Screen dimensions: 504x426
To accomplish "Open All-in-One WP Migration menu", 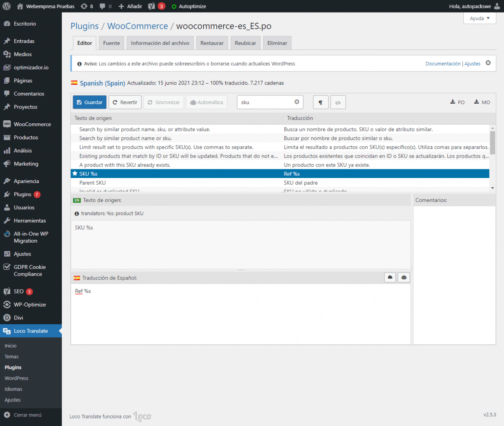I will [x=31, y=237].
